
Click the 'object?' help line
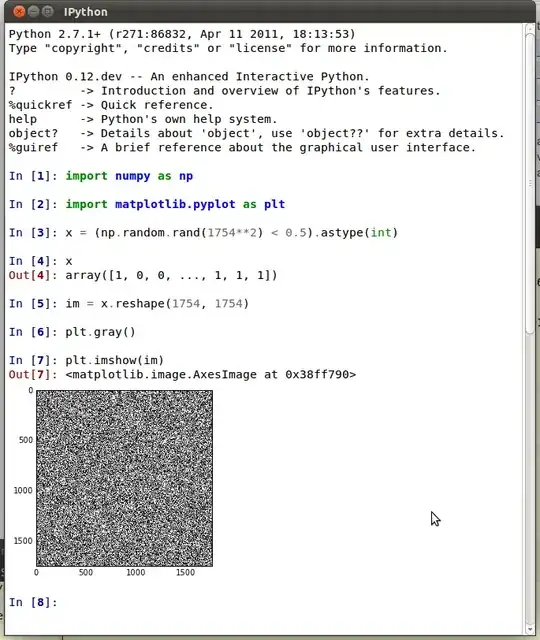pos(257,133)
